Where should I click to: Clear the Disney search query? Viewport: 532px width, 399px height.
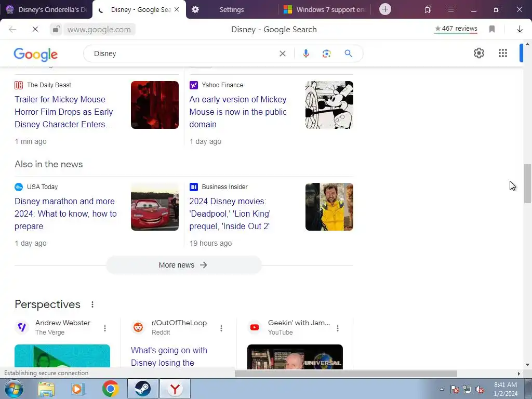coord(282,54)
